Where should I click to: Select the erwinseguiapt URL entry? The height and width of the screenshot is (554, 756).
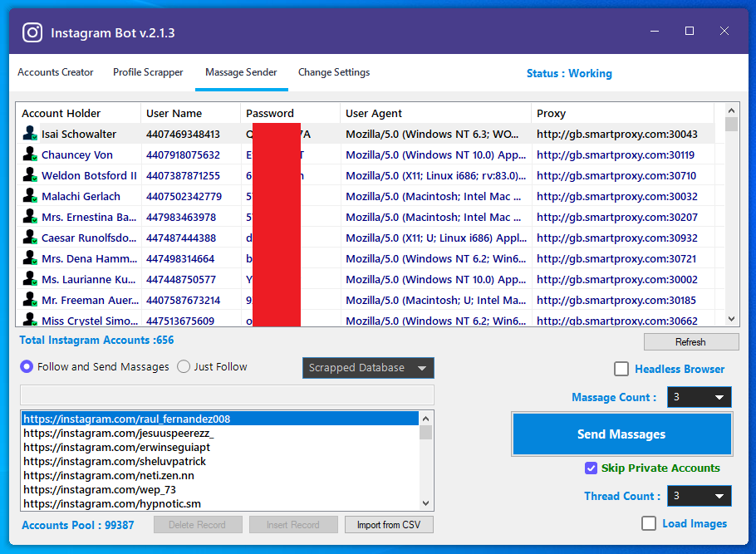pyautogui.click(x=220, y=447)
